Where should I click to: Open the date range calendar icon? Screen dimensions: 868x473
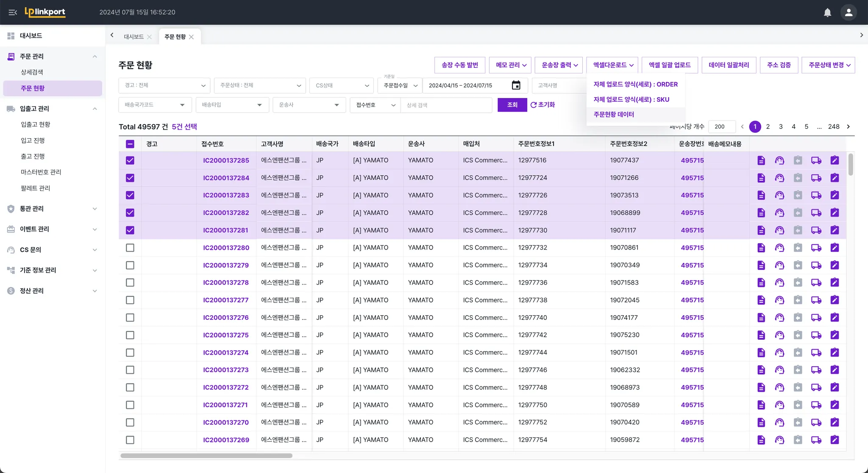(x=516, y=85)
